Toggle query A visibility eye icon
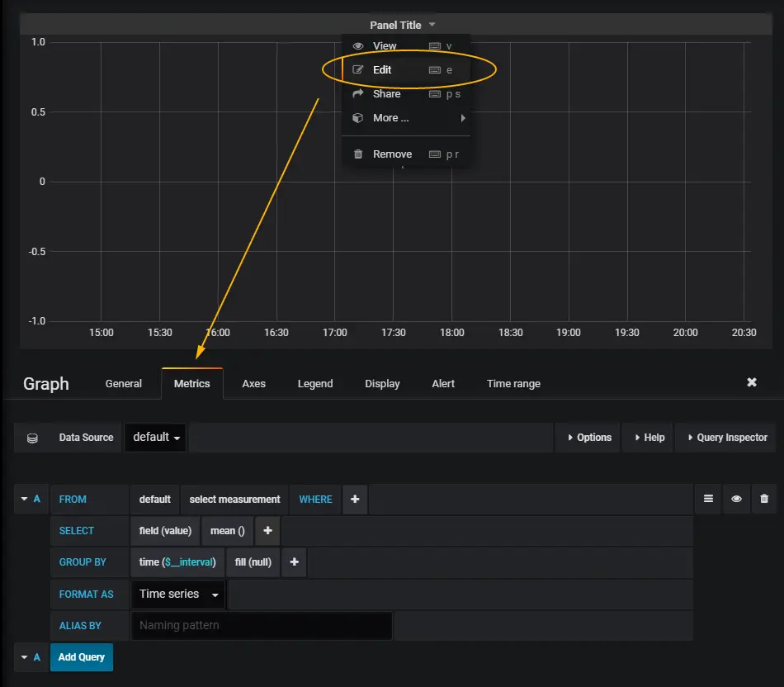The width and height of the screenshot is (784, 687). [736, 499]
